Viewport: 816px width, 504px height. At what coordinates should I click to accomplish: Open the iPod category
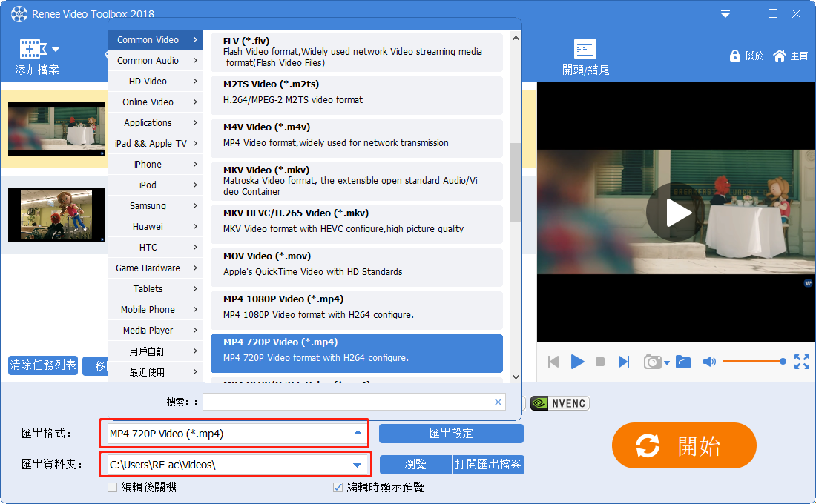[155, 185]
